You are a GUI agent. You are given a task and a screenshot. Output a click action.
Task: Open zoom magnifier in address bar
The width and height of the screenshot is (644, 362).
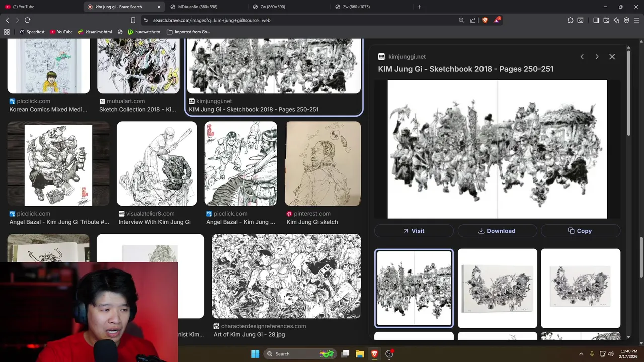(x=461, y=20)
